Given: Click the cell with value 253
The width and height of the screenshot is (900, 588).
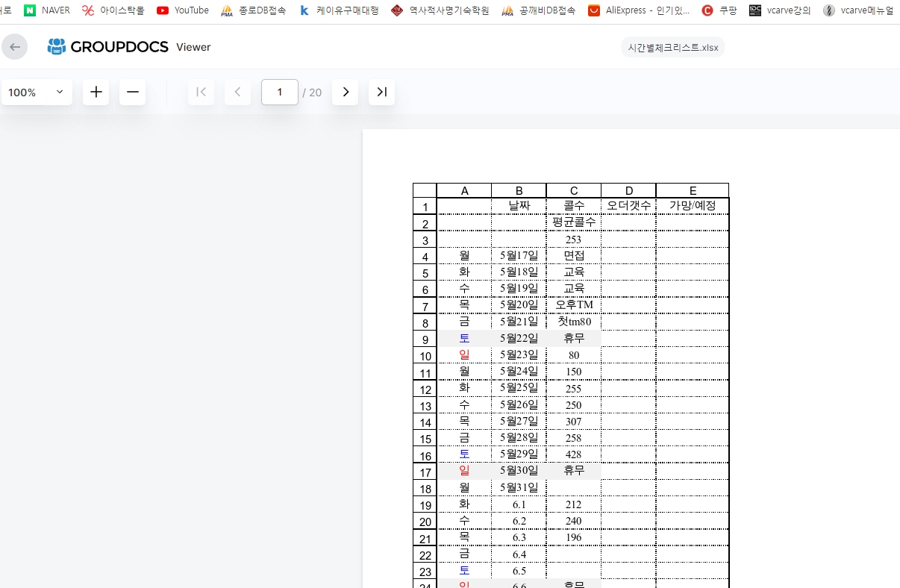Looking at the screenshot, I should [573, 240].
